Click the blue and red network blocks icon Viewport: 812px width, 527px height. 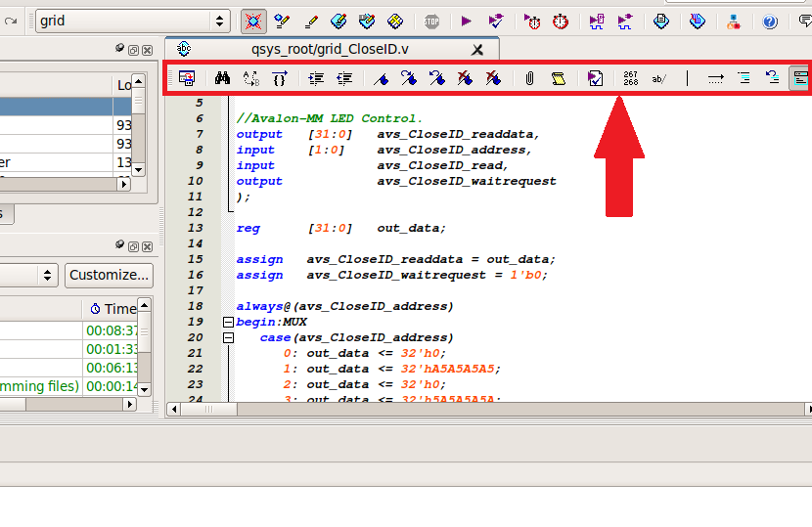734,22
